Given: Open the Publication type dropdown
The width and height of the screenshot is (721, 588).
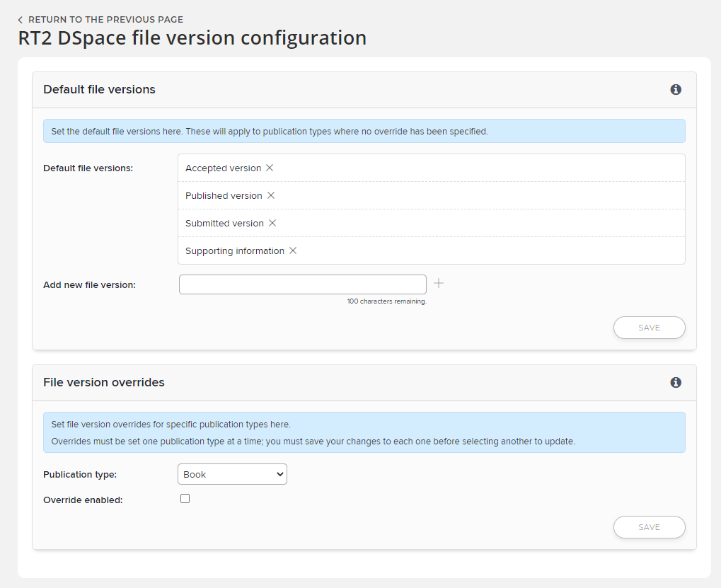Looking at the screenshot, I should pyautogui.click(x=232, y=475).
